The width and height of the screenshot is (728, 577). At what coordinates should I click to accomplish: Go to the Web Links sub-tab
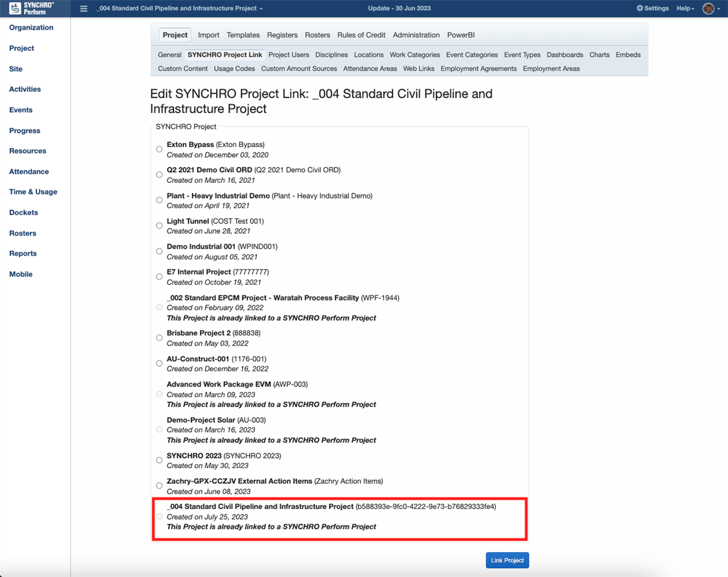click(419, 69)
